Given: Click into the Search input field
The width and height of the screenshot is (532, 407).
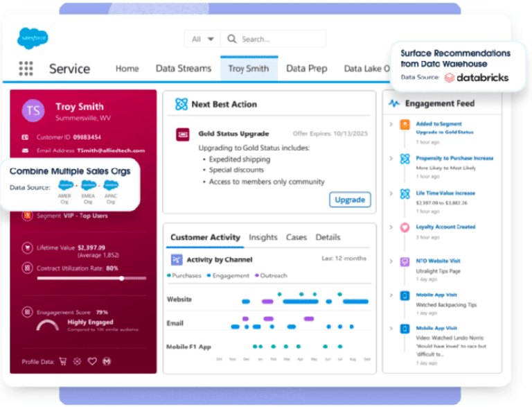Looking at the screenshot, I should [x=273, y=39].
